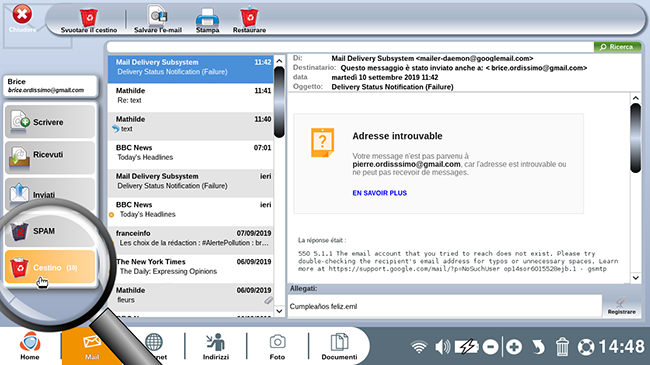Click the sender address mailer-daemon@googlemail.com

[474, 58]
